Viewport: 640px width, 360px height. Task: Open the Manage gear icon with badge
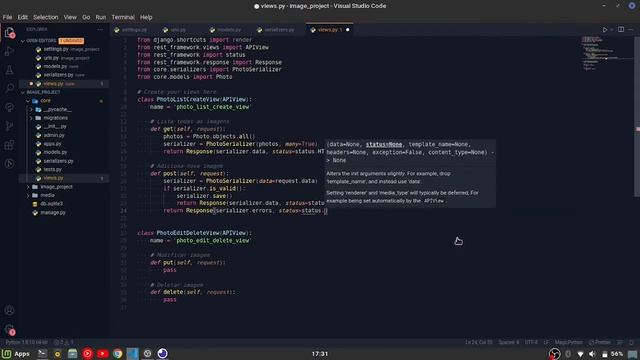coord(9,329)
